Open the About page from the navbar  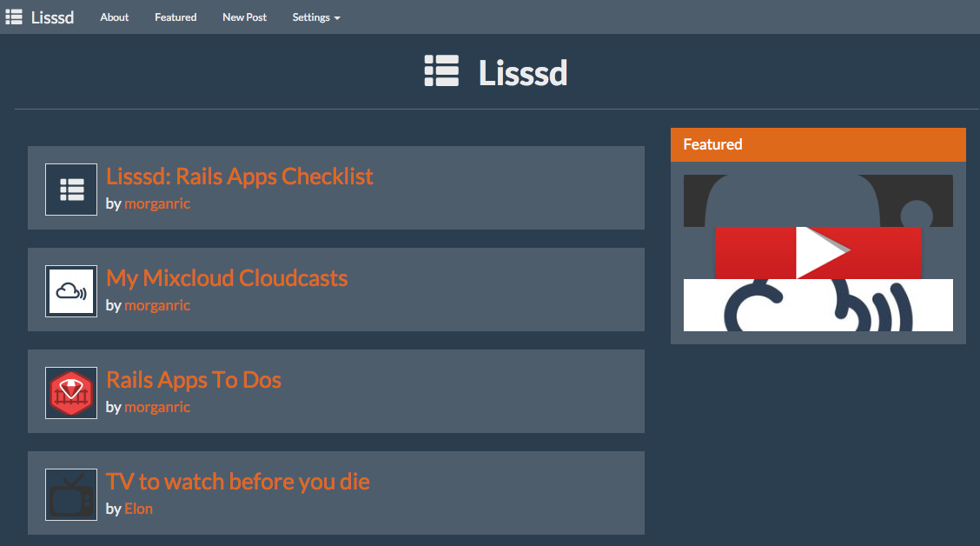pos(114,17)
